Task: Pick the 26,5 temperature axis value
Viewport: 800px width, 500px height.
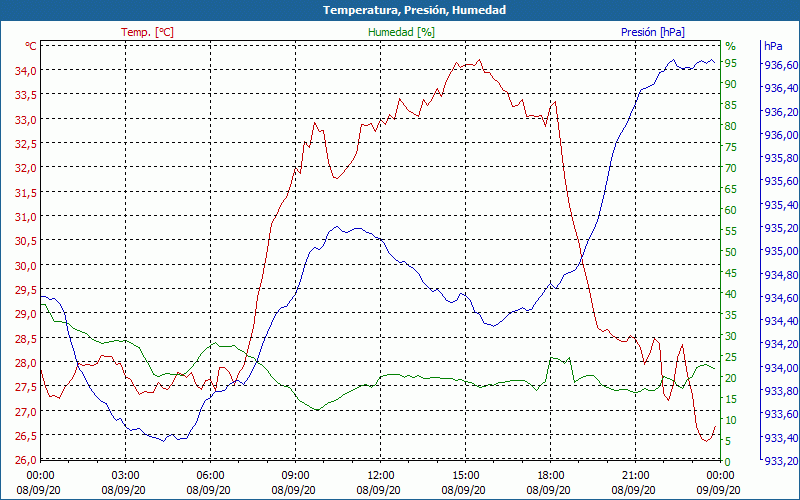Action: click(x=26, y=437)
